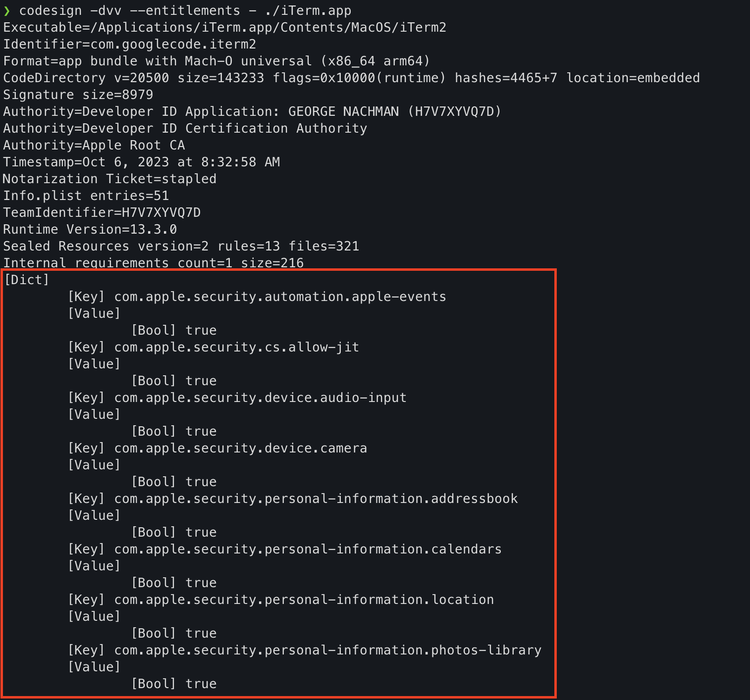Image resolution: width=750 pixels, height=700 pixels.
Task: Click the Signature size=8979 line
Action: [x=78, y=95]
